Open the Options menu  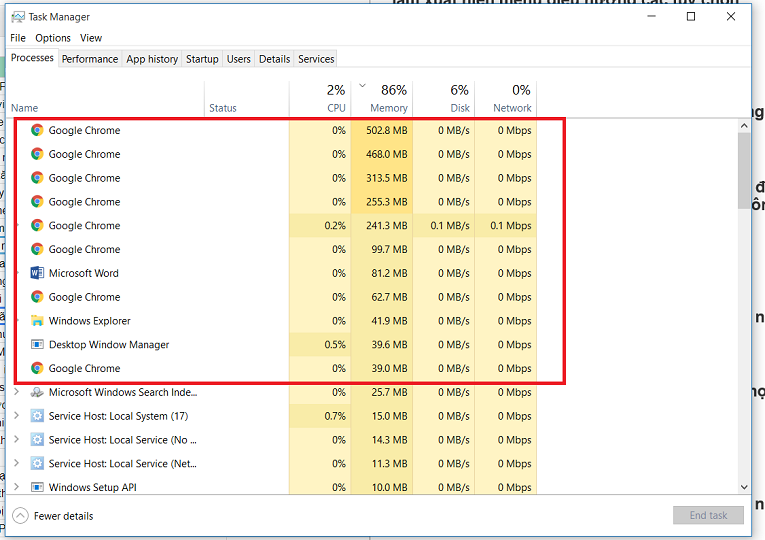(53, 38)
